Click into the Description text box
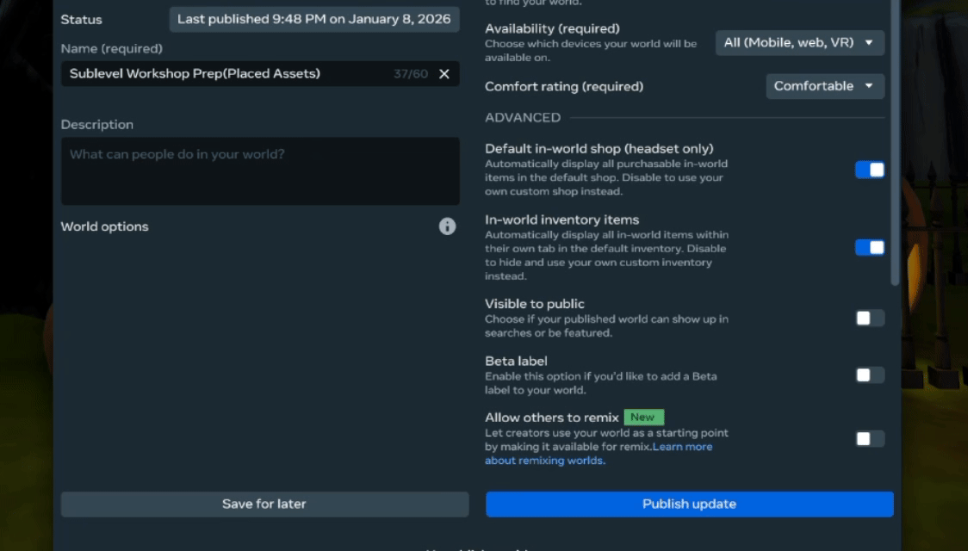Screen dimensions: 980x551 (x=260, y=171)
